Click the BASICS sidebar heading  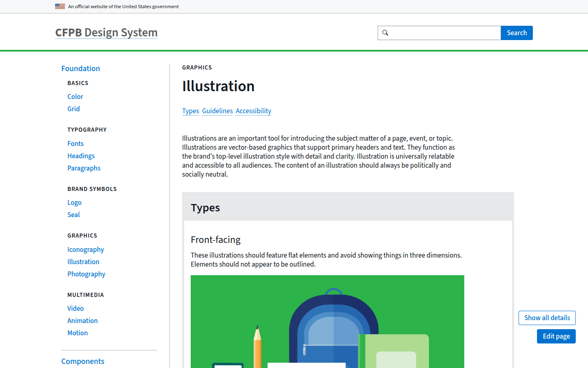78,83
